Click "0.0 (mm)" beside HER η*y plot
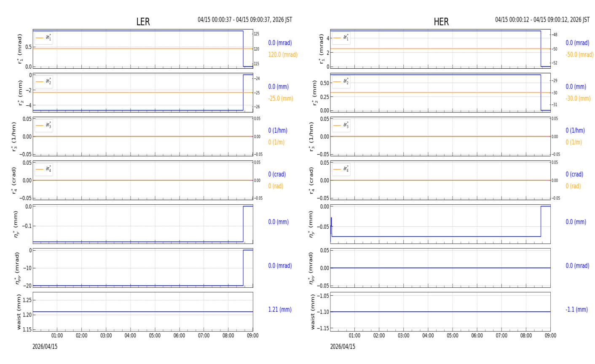Screen dimensions: 595x364 576,222
